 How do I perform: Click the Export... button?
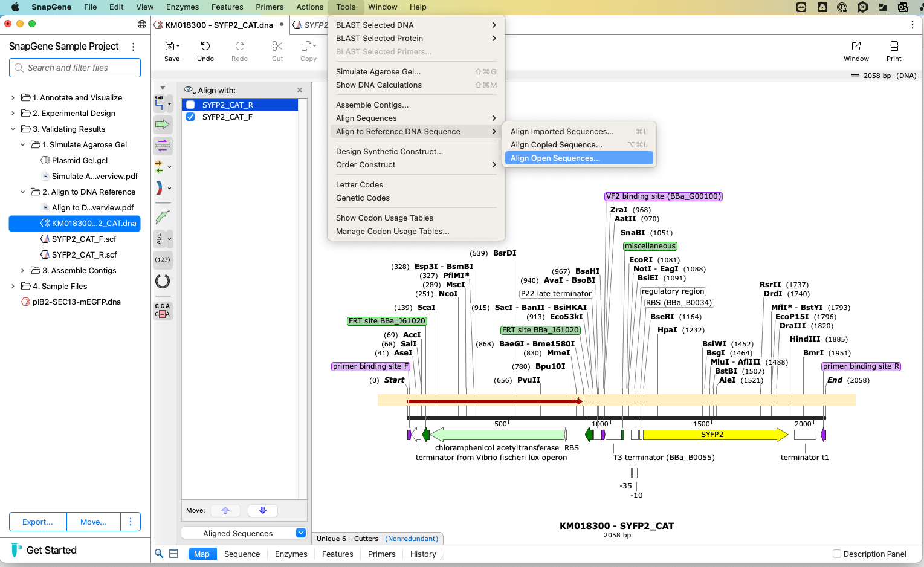[x=37, y=522]
